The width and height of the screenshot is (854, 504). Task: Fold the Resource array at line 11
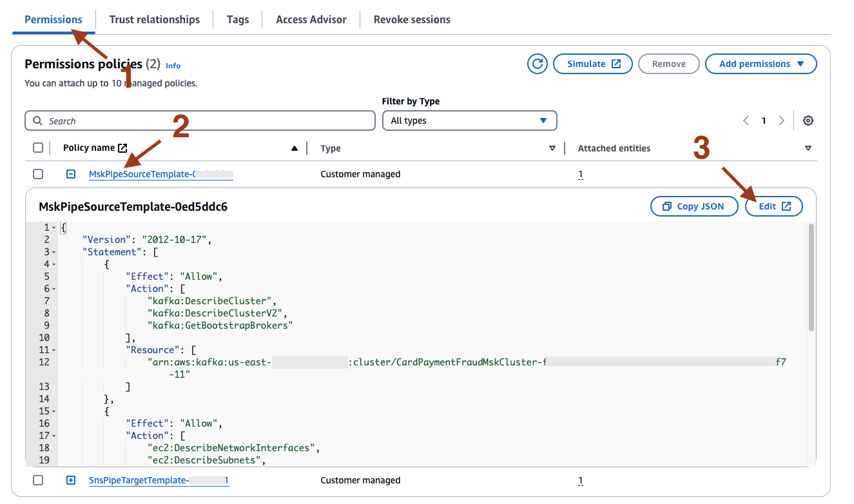pyautogui.click(x=54, y=350)
